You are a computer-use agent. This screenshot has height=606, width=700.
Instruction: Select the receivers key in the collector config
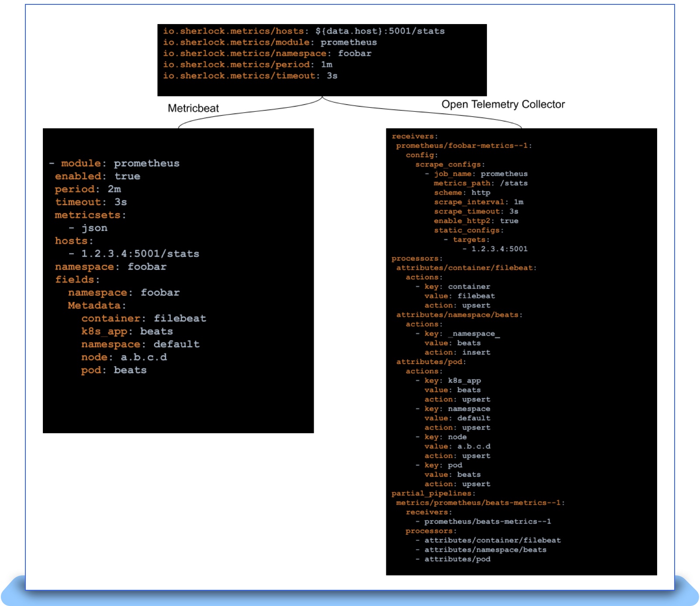pos(414,136)
